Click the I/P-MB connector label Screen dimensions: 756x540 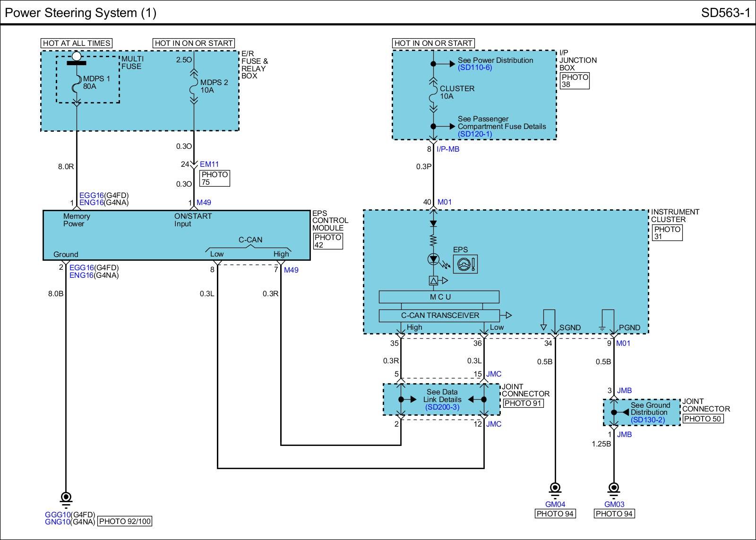tap(447, 149)
